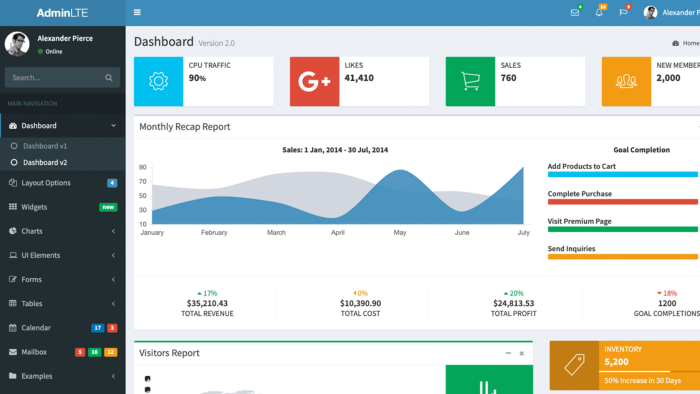Collapse the Dashboard menu chevron

coord(113,126)
